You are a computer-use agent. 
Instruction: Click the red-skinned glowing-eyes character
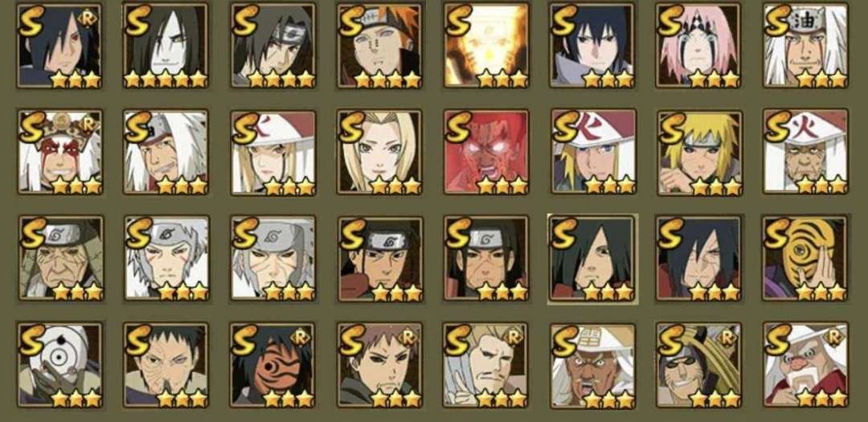pyautogui.click(x=486, y=152)
